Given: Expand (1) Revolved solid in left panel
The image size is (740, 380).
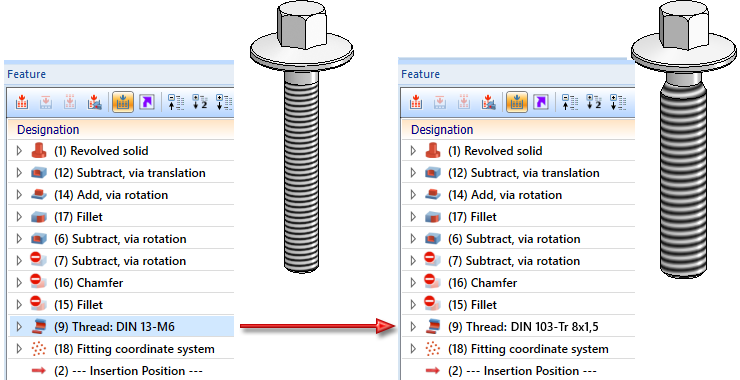Looking at the screenshot, I should [19, 151].
